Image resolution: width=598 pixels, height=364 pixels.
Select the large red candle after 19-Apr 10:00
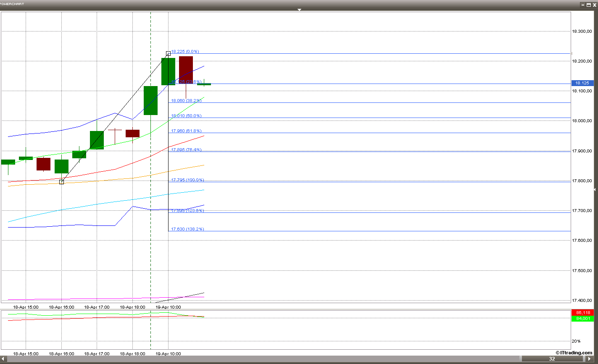186,70
